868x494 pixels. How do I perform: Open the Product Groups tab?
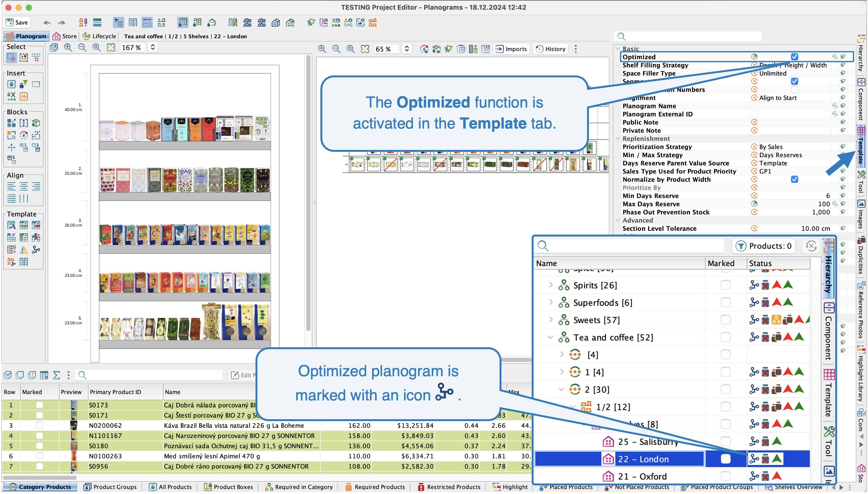110,487
